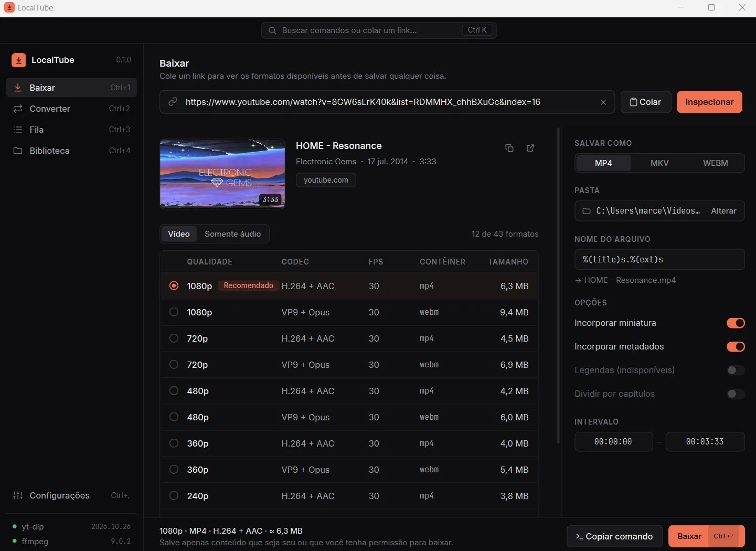Switch to Somente áudio tab
756x551 pixels.
pos(232,234)
